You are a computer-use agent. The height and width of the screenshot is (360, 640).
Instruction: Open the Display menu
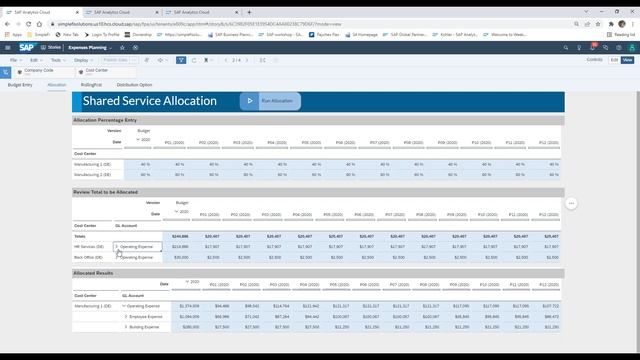(x=83, y=60)
